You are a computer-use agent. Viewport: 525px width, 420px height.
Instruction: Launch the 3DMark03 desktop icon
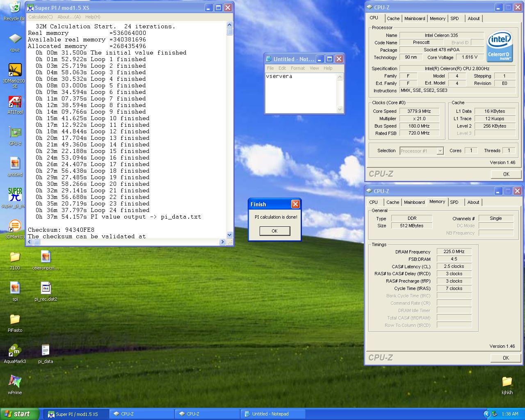(15, 226)
